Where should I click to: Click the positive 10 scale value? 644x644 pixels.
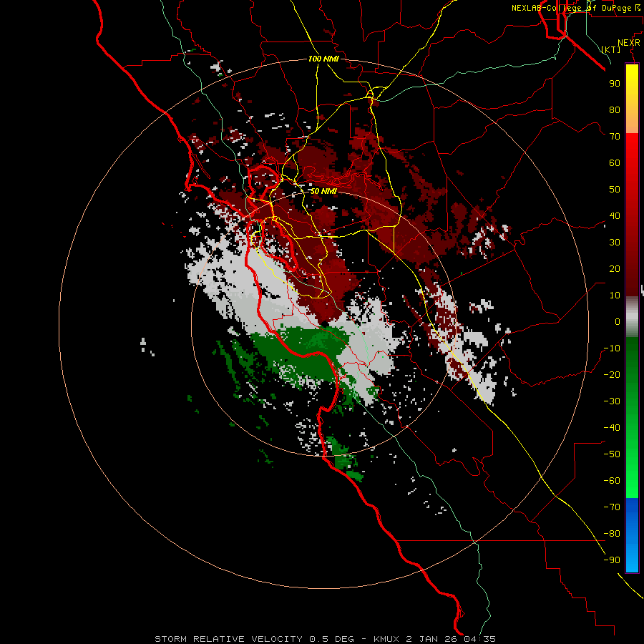[615, 296]
